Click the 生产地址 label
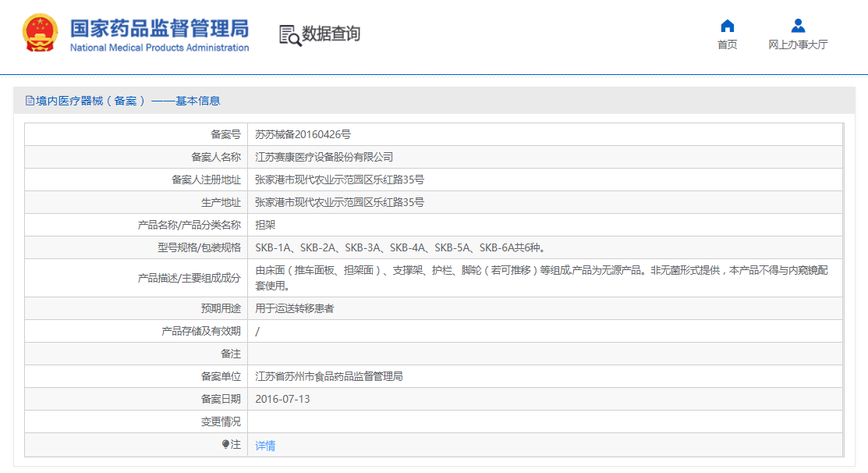This screenshot has height=473, width=868. coord(221,203)
